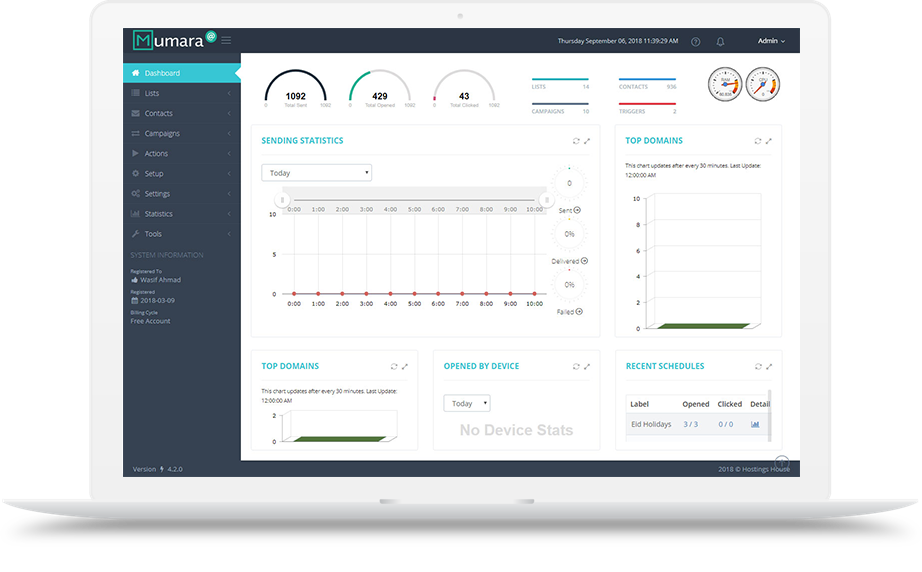This screenshot has height=572, width=922.
Task: Refresh the Recent Schedules panel
Action: point(759,366)
